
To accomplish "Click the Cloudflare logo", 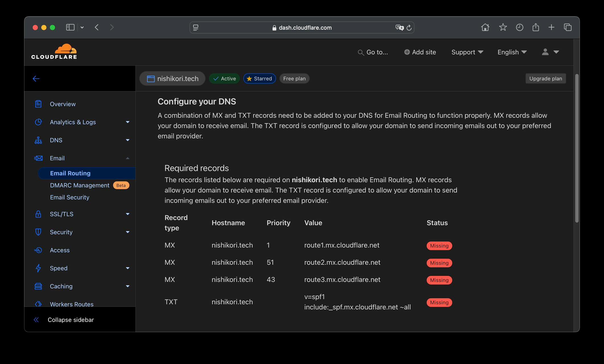I will point(54,51).
